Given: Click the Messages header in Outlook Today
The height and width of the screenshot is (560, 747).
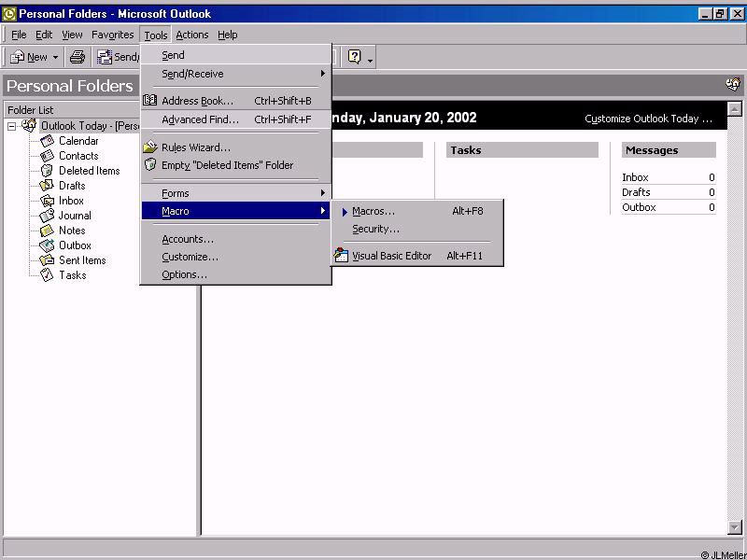Looking at the screenshot, I should 669,150.
